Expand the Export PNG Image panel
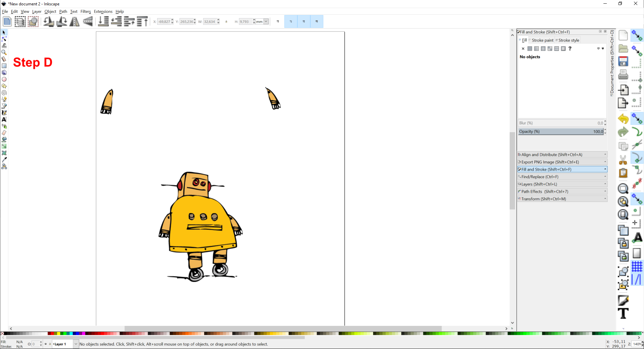 562,162
